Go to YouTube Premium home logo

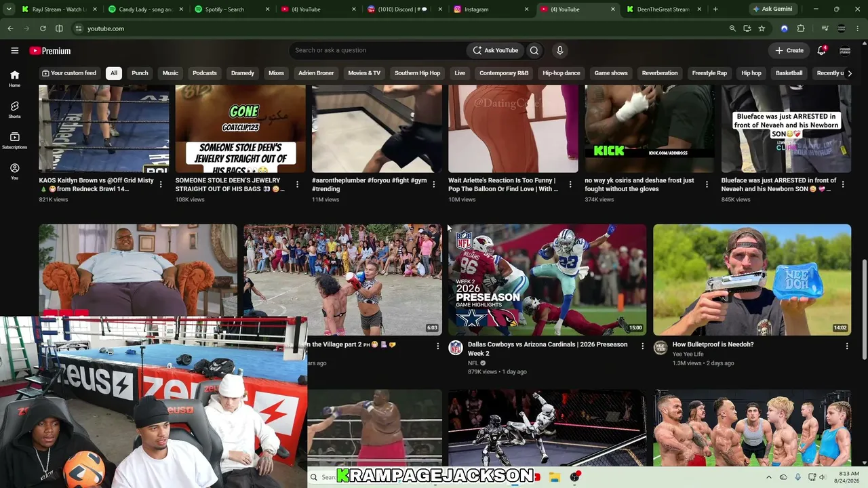tap(50, 51)
